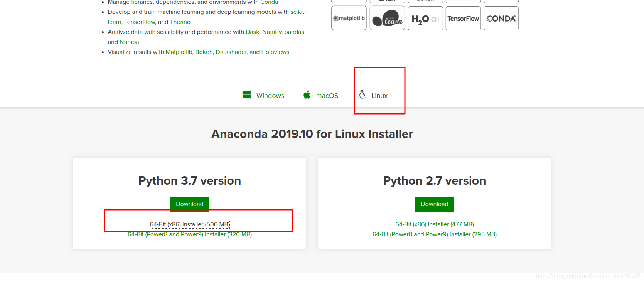This screenshot has width=644, height=283.
Task: Click the Anaconda 2019.10 for Linux Installer heading
Action: click(312, 134)
